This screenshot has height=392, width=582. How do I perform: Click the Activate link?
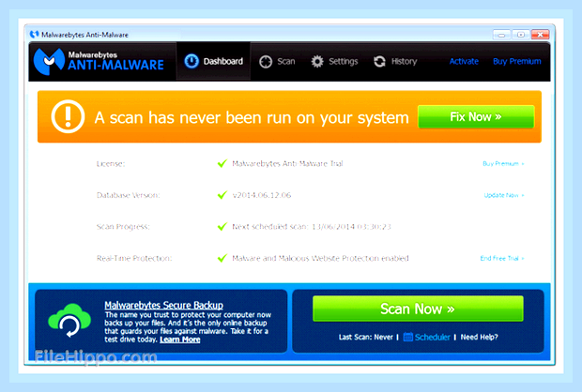point(464,62)
